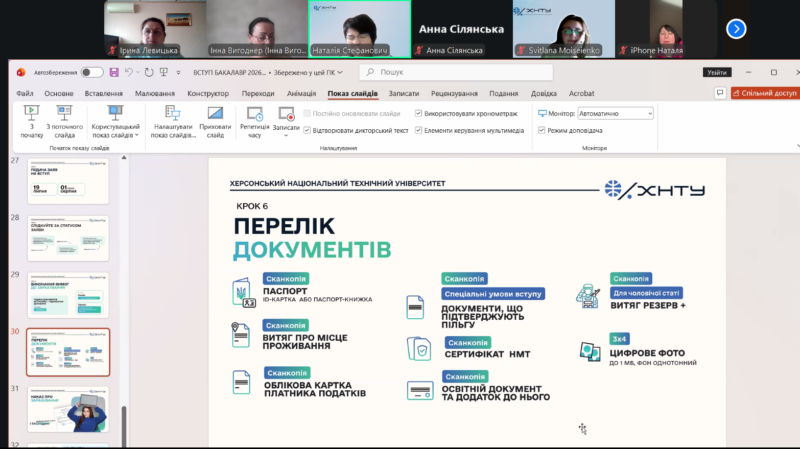Click the Save icon in title bar
Image resolution: width=800 pixels, height=449 pixels.
coord(115,72)
